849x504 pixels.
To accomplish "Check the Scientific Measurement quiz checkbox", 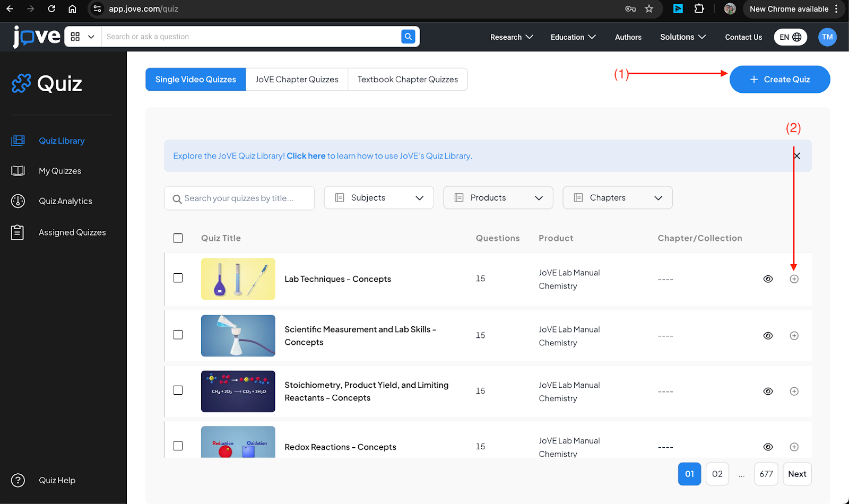I will (178, 335).
